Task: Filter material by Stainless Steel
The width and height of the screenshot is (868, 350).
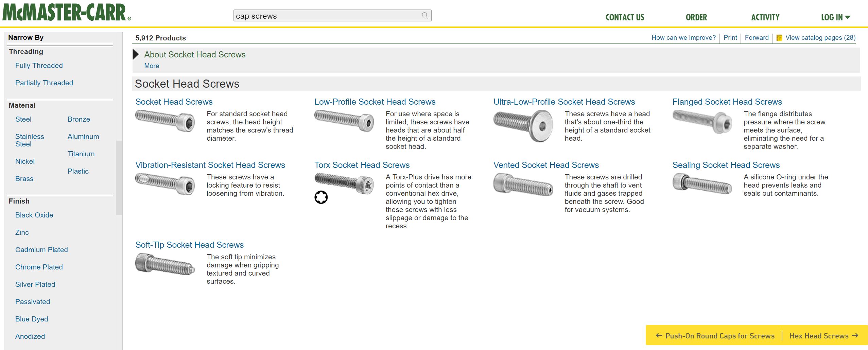Action: (x=30, y=140)
